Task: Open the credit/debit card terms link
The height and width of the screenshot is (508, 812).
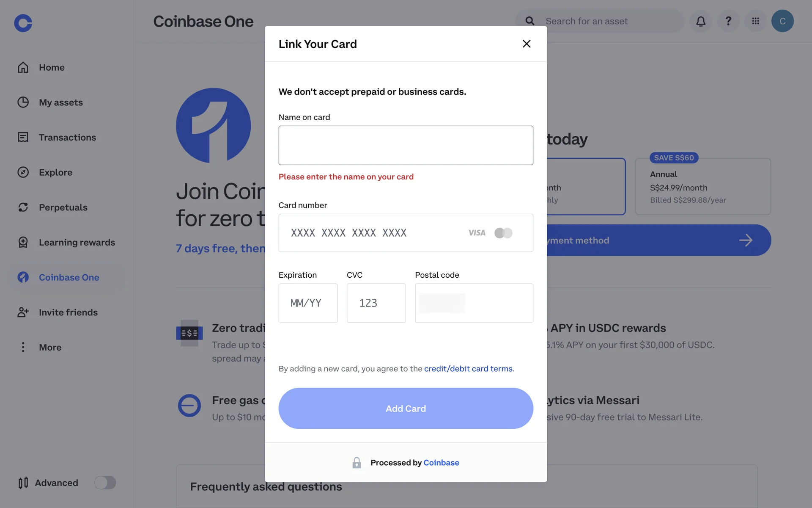Action: tap(468, 369)
